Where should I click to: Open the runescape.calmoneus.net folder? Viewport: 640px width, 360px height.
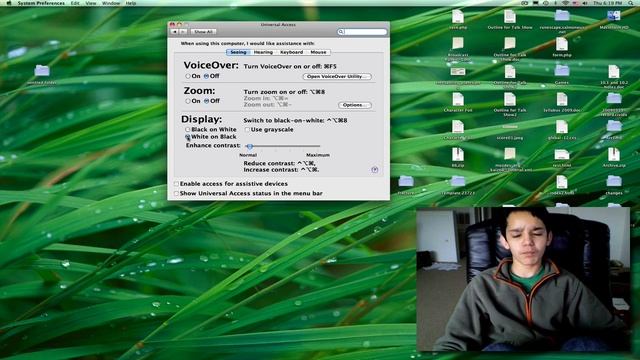(562, 16)
